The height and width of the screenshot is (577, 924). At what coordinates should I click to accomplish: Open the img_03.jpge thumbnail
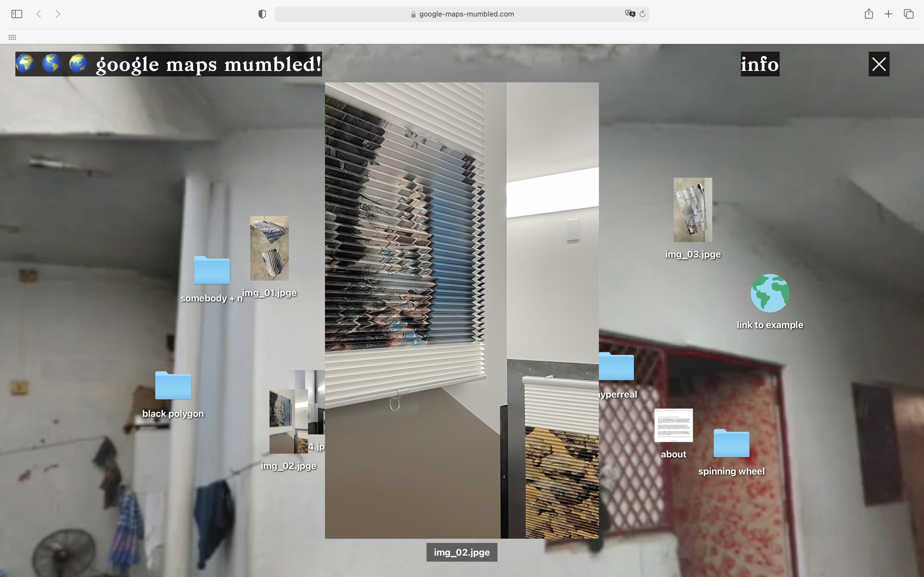[x=693, y=210]
